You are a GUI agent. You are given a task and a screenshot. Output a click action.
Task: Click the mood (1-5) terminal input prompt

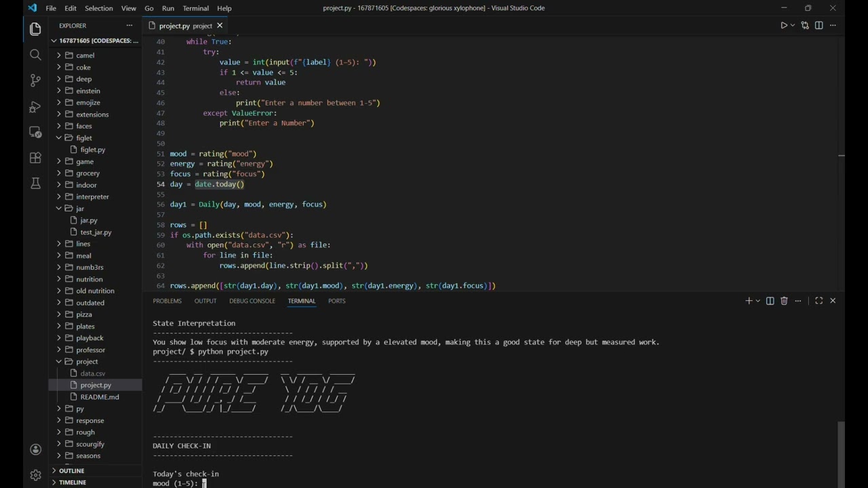[176, 484]
